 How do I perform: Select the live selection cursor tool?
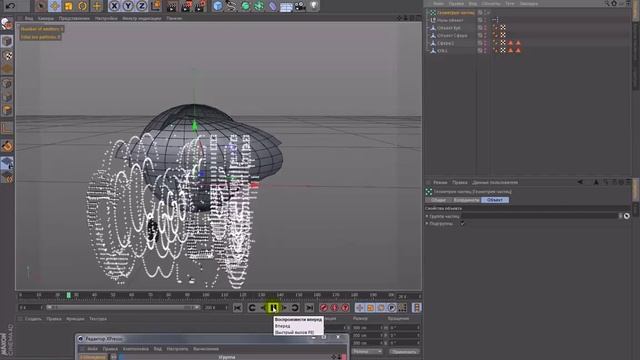40,6
